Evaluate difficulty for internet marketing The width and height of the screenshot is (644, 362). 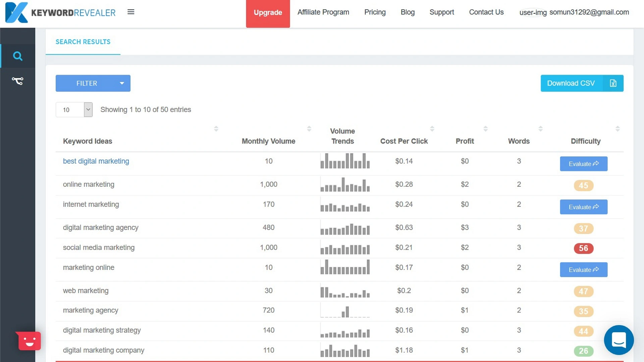pyautogui.click(x=583, y=207)
